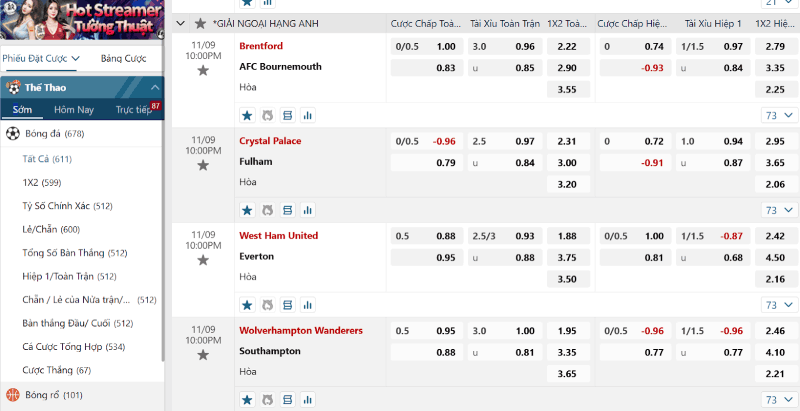Bet Everton 1X2 win at 3.75

tap(568, 258)
